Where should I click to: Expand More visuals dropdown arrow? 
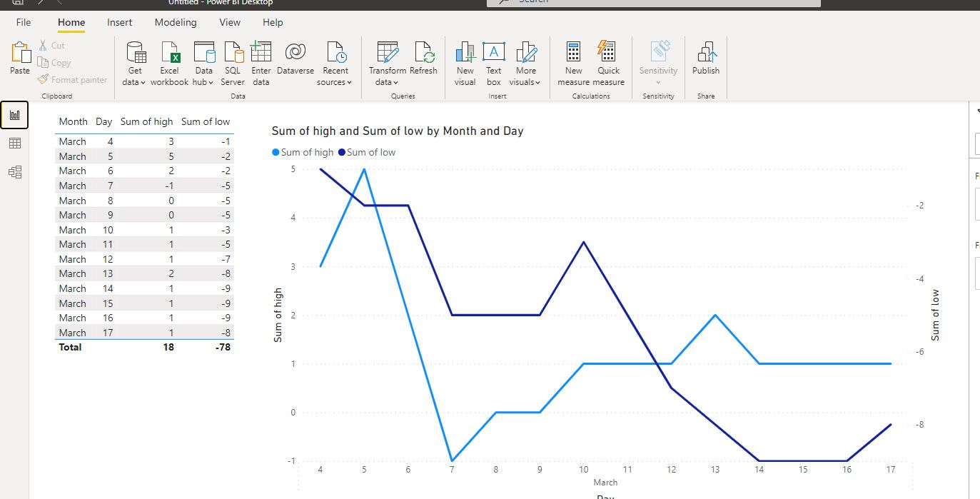pyautogui.click(x=537, y=83)
